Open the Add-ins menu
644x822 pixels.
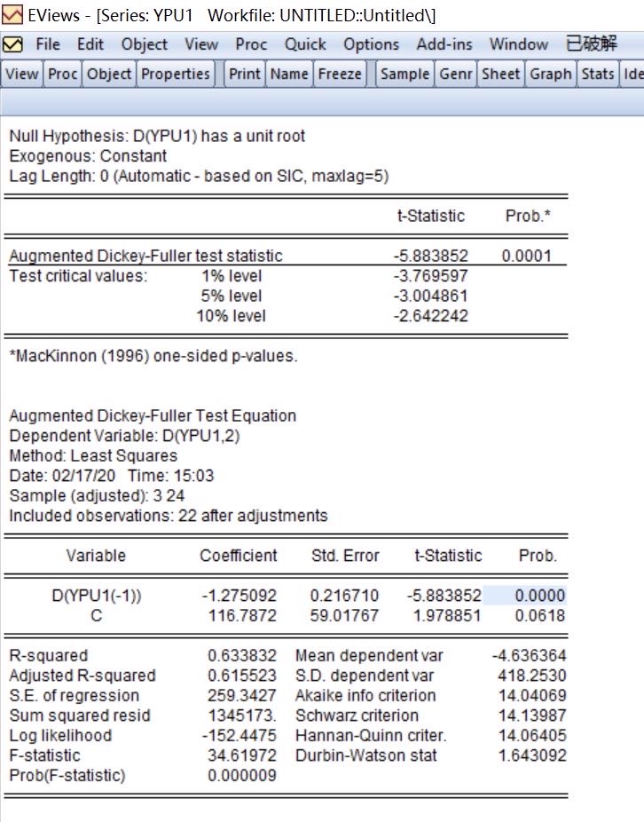(x=444, y=44)
